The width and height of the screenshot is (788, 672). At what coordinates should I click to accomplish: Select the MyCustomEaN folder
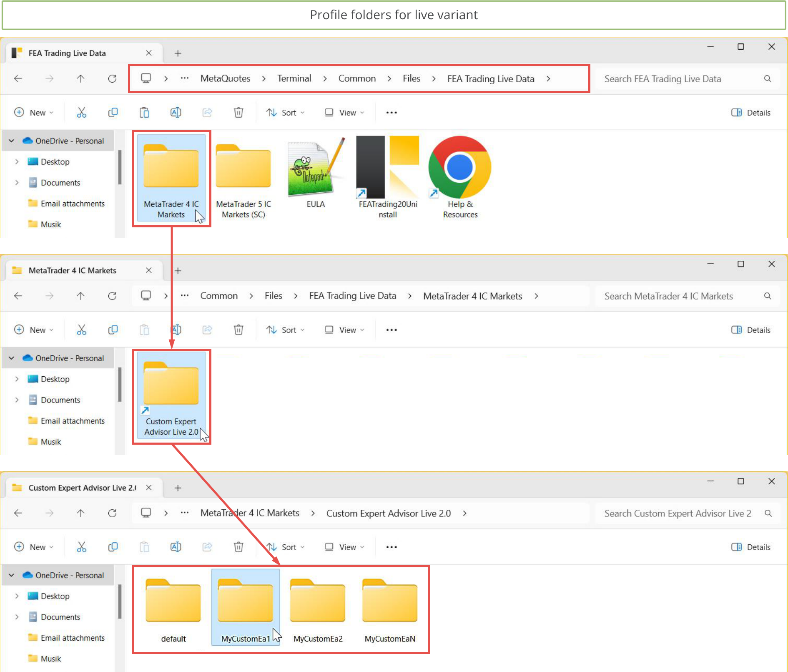(x=390, y=608)
